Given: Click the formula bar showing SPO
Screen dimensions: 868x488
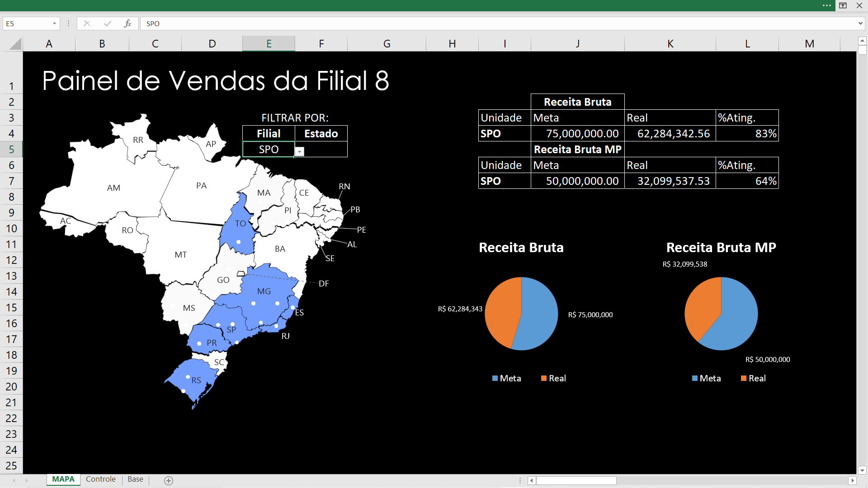Looking at the screenshot, I should (x=497, y=23).
